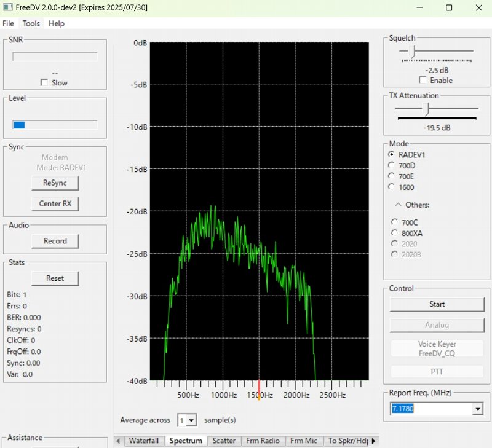The image size is (492, 448).
Task: Open the Tools menu
Action: (31, 23)
